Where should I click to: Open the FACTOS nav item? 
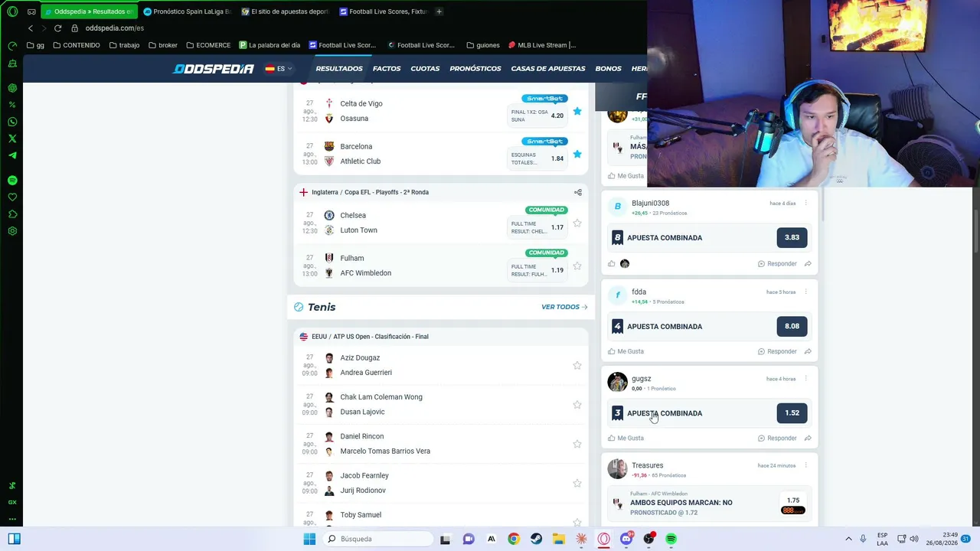(x=387, y=69)
